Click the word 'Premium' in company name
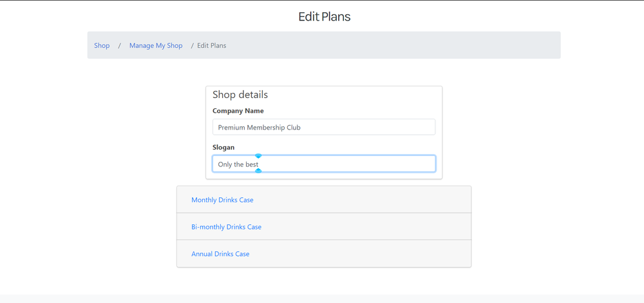Screen dimensions: 644x303 pyautogui.click(x=231, y=128)
